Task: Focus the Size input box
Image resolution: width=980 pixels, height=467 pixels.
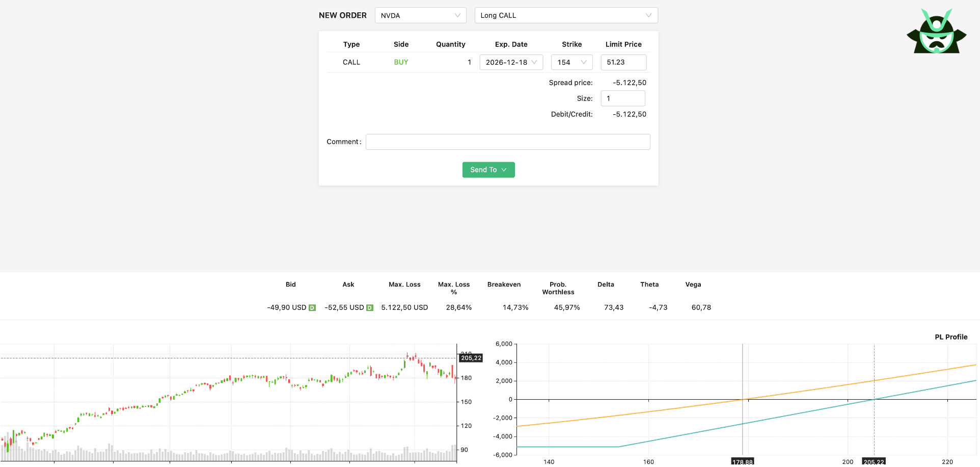Action: coord(622,98)
